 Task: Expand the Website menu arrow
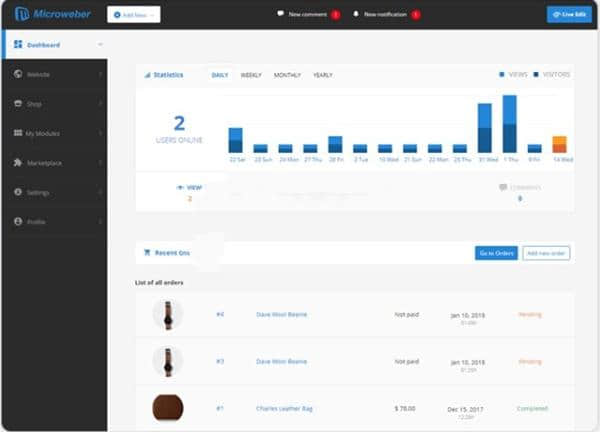tap(100, 74)
